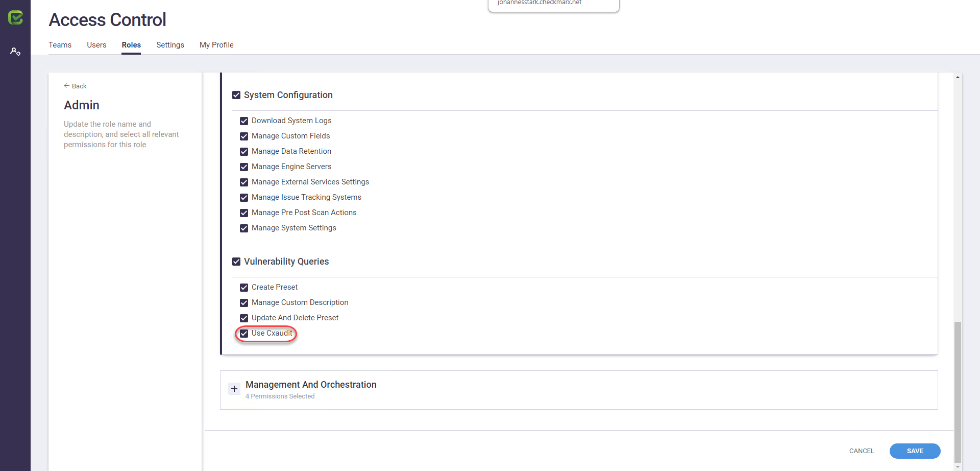Screen dimensions: 980x471
Task: Select the Roles tab
Action: [x=131, y=45]
